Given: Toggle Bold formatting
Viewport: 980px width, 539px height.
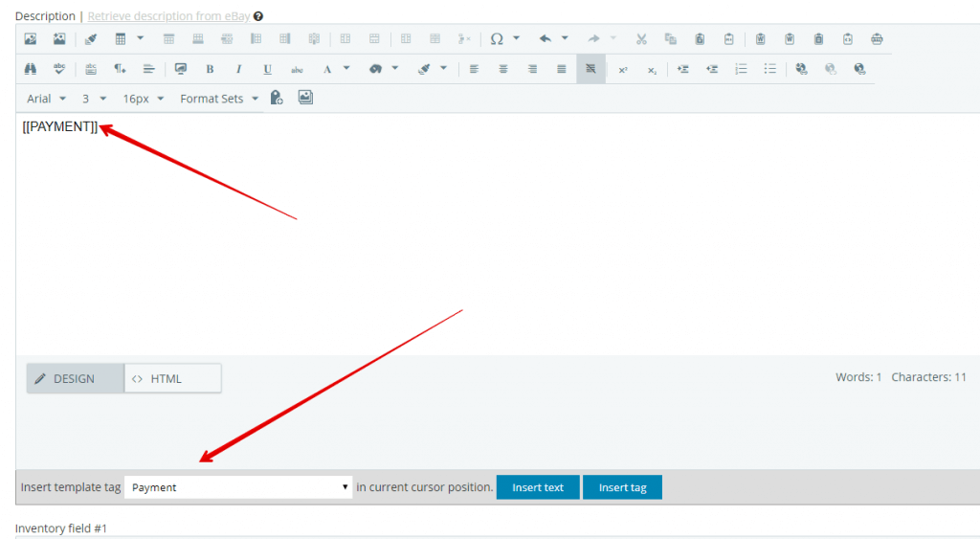Looking at the screenshot, I should click(x=210, y=69).
